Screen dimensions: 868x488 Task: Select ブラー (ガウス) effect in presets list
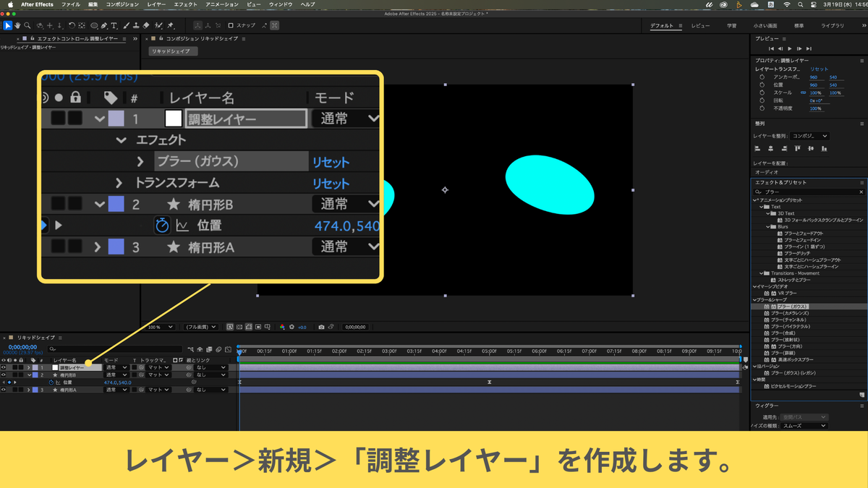click(793, 307)
